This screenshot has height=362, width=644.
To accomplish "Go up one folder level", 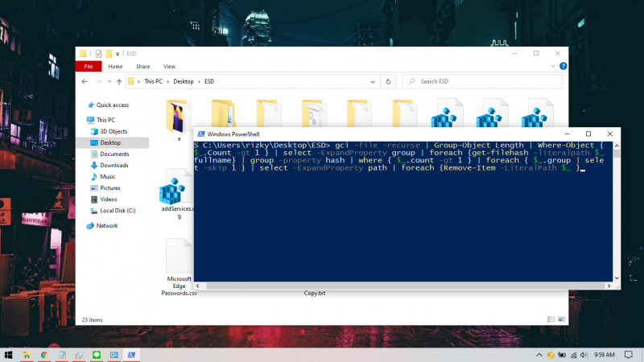I will [x=119, y=82].
